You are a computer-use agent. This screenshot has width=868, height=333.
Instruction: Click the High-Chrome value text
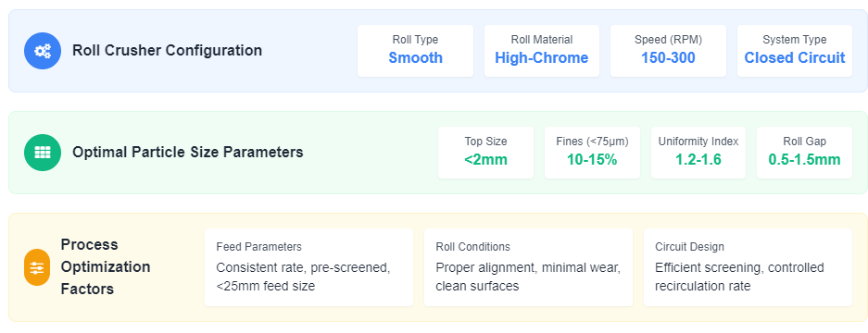(x=541, y=57)
